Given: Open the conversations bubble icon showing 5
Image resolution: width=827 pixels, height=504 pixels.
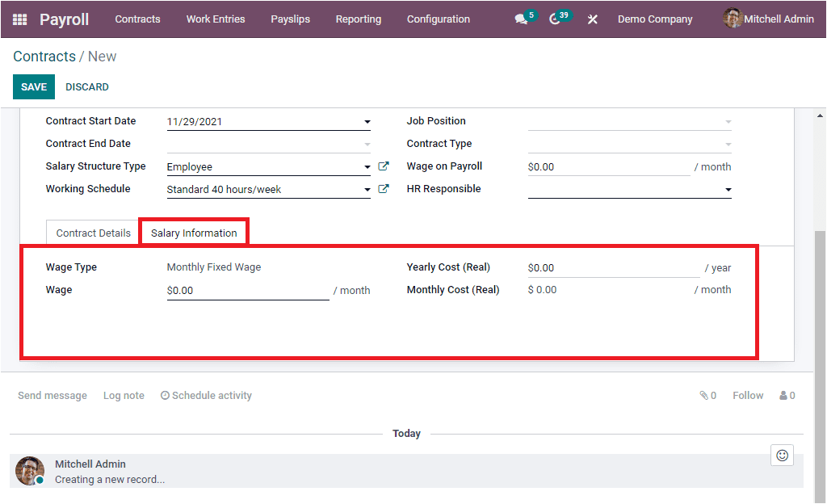Looking at the screenshot, I should (520, 19).
